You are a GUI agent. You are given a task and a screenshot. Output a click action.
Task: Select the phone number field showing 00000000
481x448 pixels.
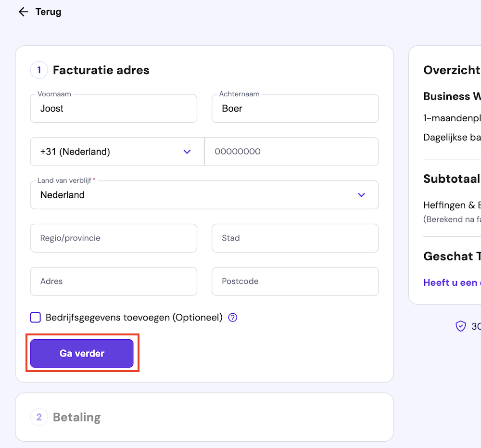(291, 152)
